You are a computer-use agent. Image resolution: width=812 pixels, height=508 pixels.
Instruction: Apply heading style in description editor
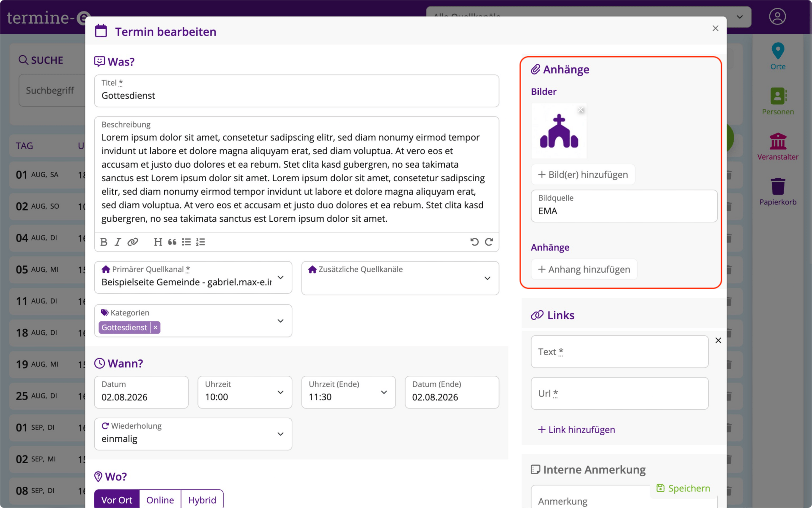tap(158, 242)
